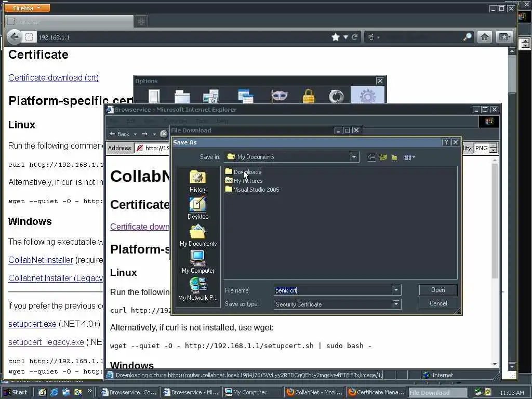Open the Applications panel in Firefox Options
This screenshot has width=532, height=399.
pyautogui.click(x=246, y=96)
